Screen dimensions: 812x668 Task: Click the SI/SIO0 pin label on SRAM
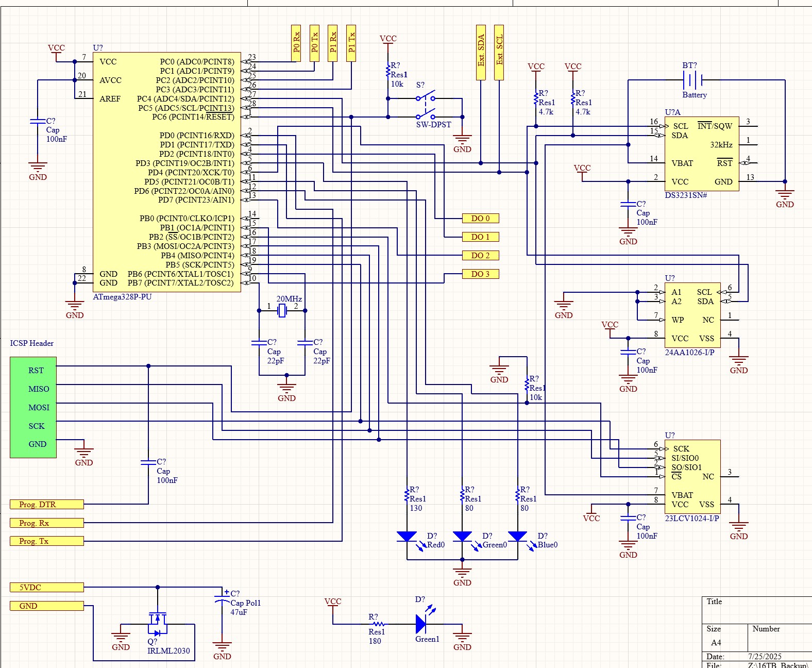[x=685, y=458]
